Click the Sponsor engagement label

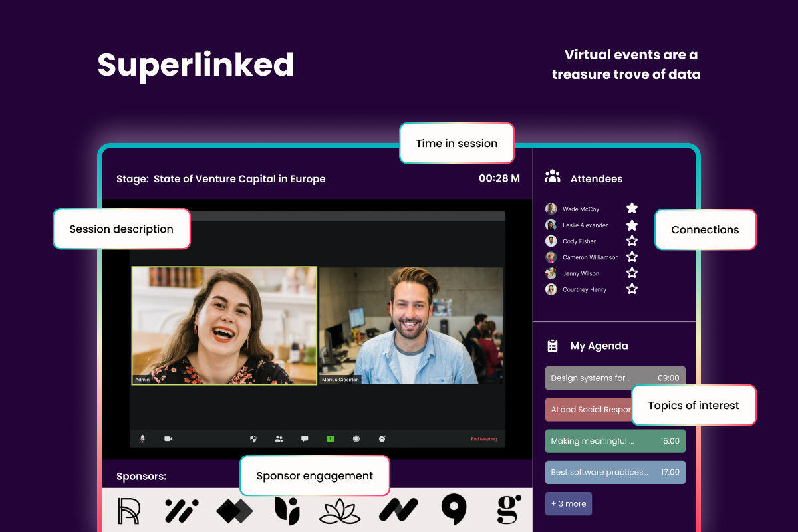tap(315, 475)
